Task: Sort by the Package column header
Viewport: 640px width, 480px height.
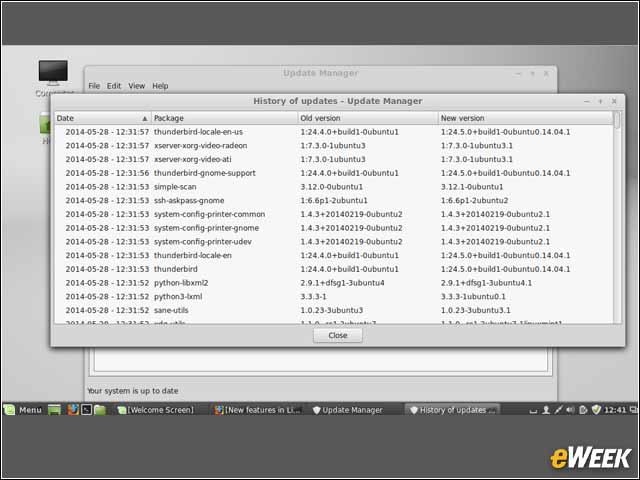Action: tap(224, 118)
